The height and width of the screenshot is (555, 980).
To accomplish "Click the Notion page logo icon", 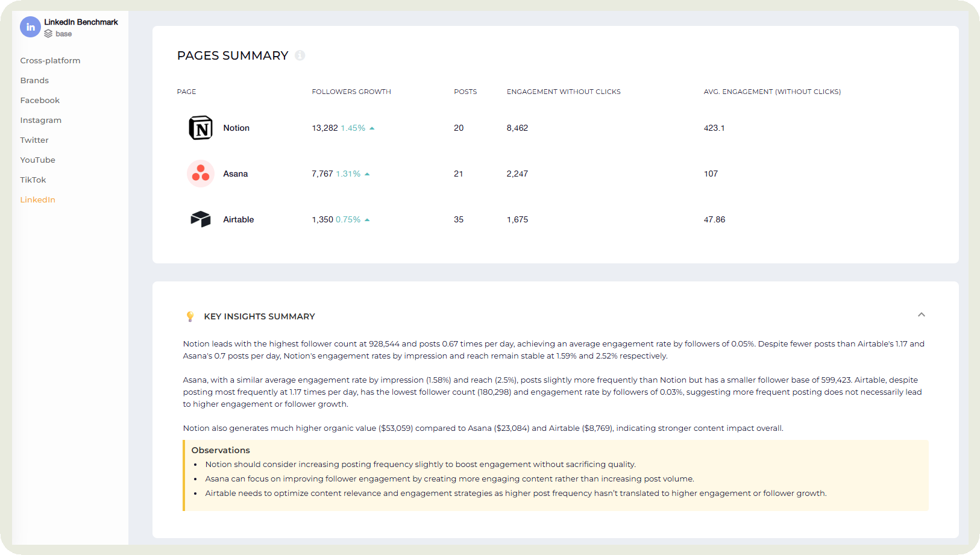I will 201,128.
